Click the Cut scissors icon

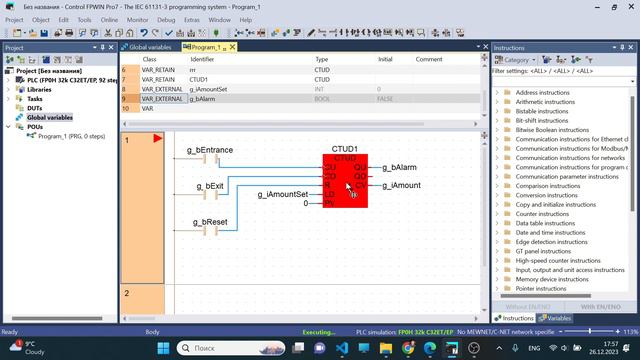coord(108,33)
